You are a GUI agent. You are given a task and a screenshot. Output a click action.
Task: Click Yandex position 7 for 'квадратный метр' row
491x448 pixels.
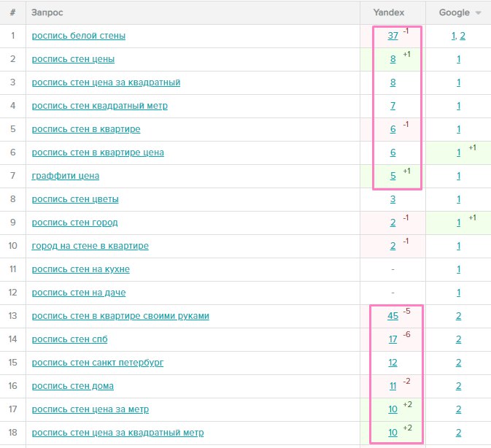(x=393, y=106)
